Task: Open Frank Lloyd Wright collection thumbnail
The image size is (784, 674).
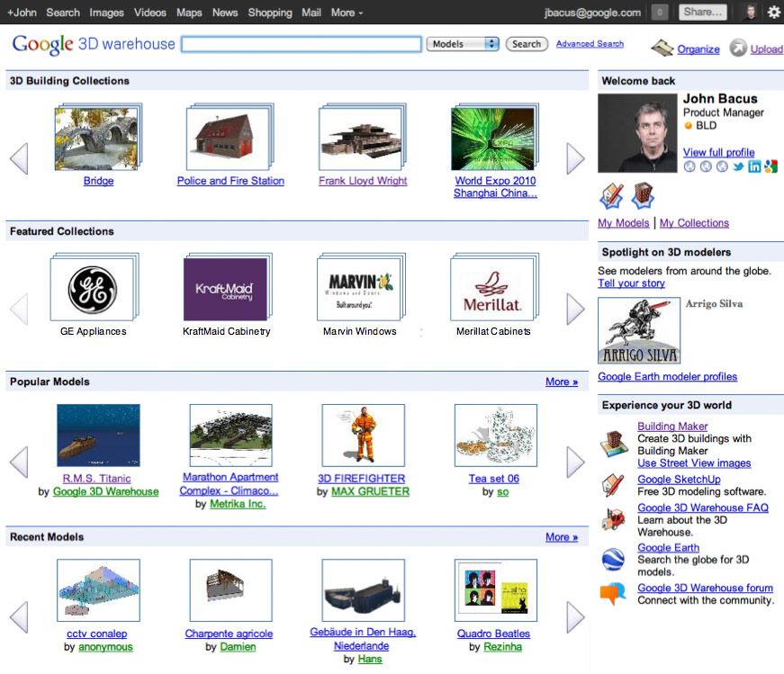Action: [363, 137]
